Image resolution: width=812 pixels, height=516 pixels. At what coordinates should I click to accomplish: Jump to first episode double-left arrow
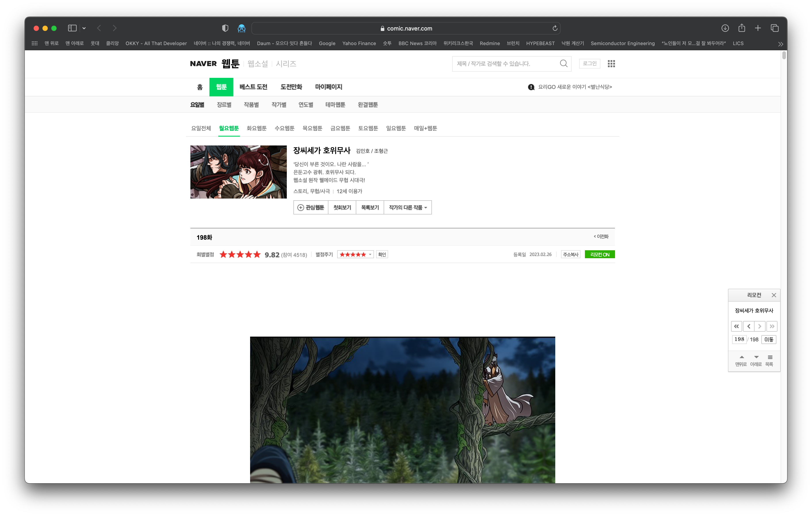click(x=736, y=326)
